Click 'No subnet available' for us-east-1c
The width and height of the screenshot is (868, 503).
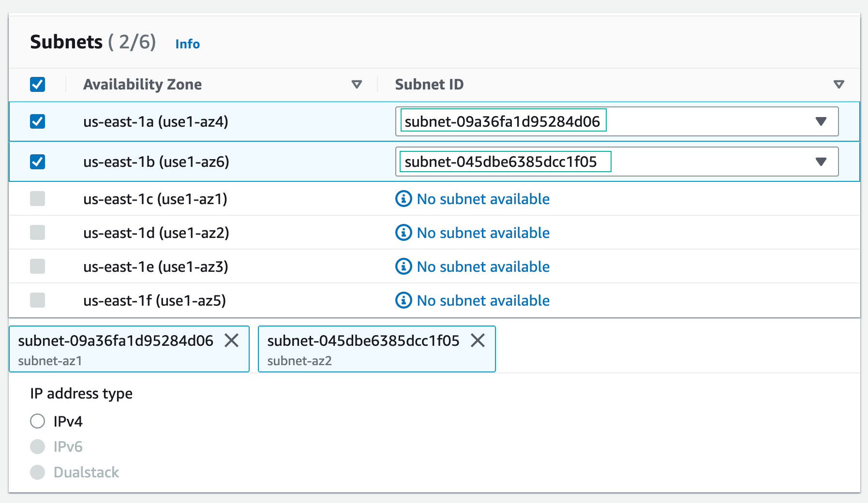[483, 199]
